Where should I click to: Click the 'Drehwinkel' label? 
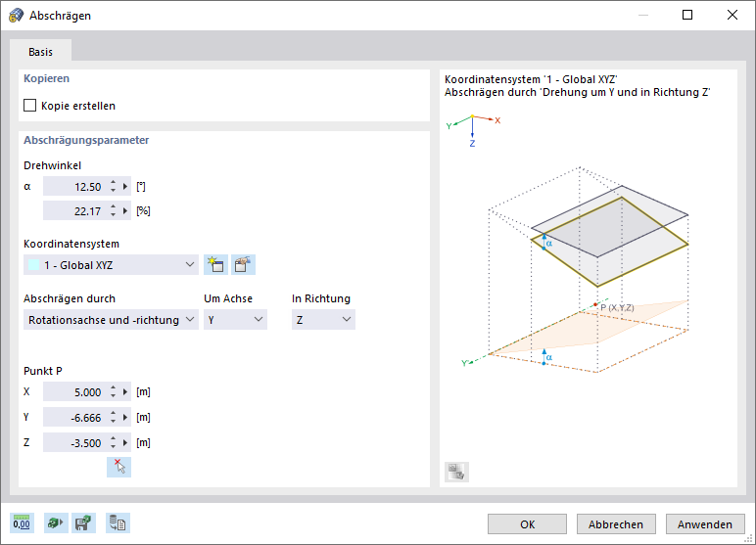tap(52, 165)
